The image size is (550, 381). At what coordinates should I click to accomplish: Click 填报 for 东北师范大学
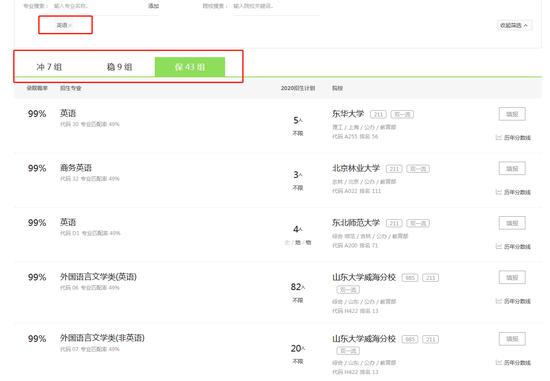(512, 223)
